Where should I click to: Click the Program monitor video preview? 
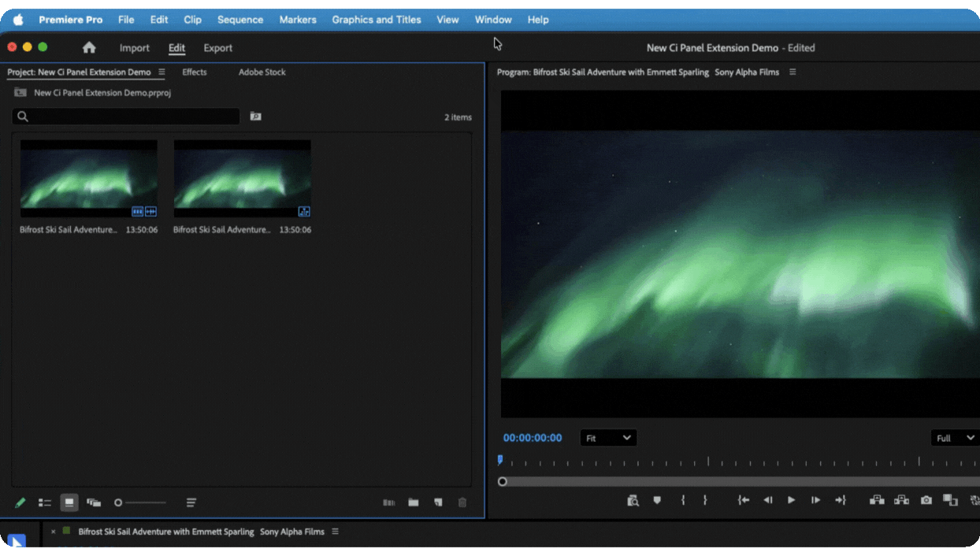pyautogui.click(x=741, y=254)
